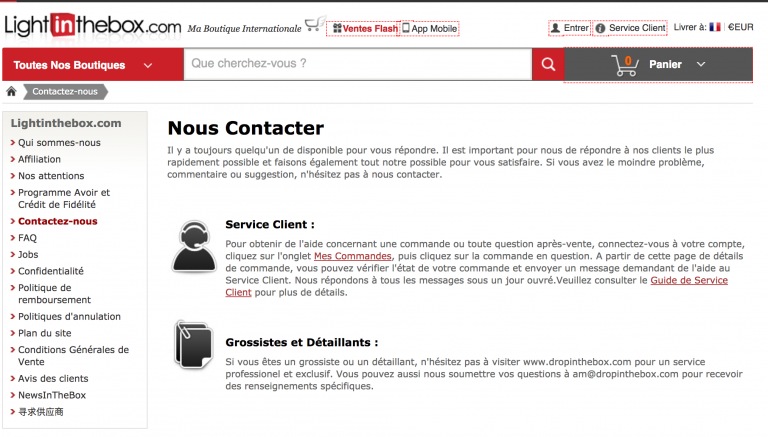Click the am@dropinthebox.com email text
The width and height of the screenshot is (768, 437).
point(625,374)
